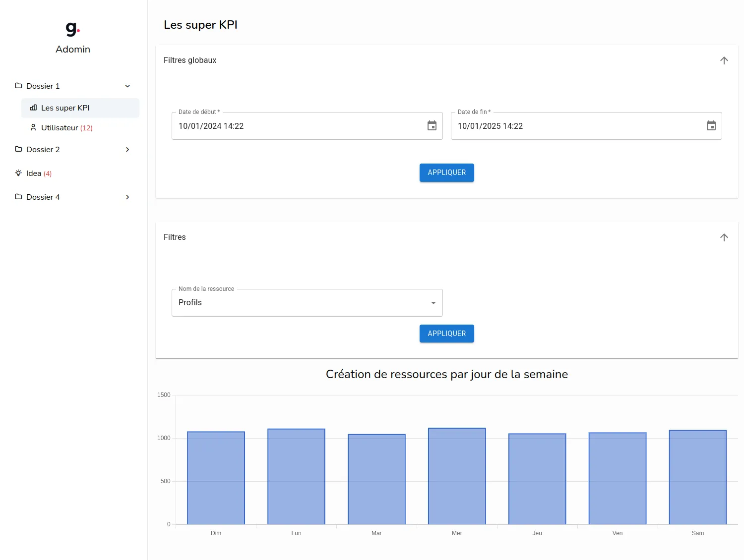The image size is (744, 560).
Task: Click the Jeu bar in chart
Action: (x=537, y=479)
